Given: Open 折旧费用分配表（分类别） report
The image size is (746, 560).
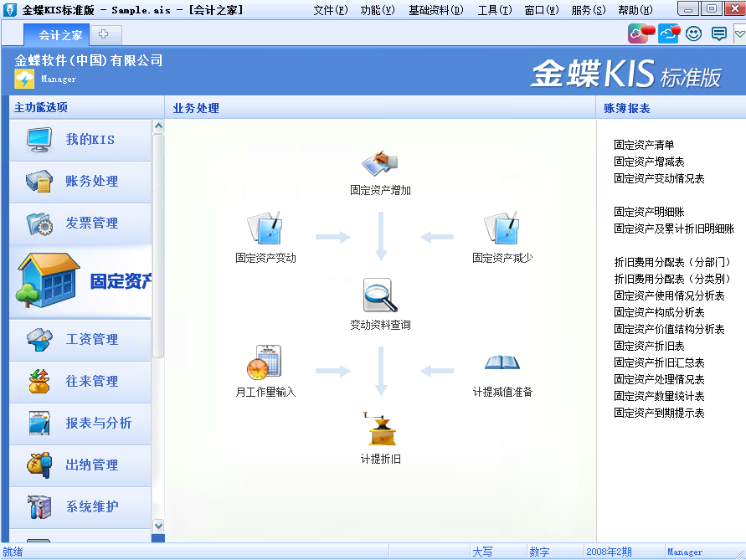Looking at the screenshot, I should (671, 279).
